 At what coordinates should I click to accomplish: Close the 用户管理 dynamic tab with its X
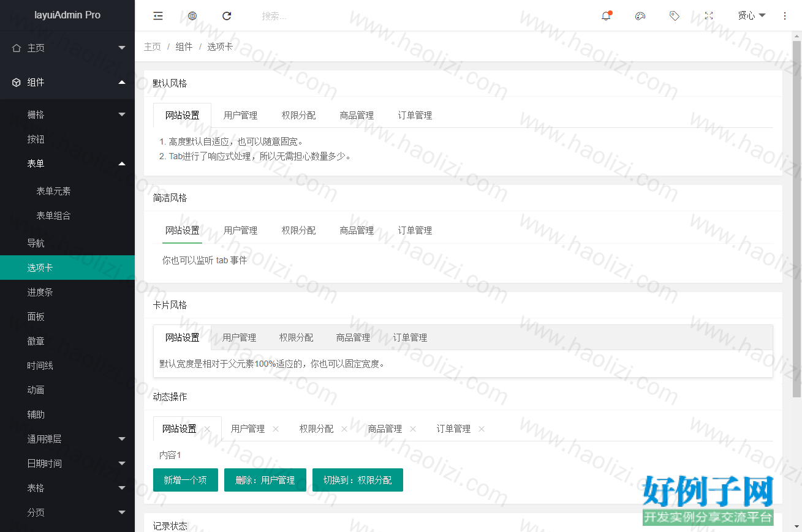[276, 429]
